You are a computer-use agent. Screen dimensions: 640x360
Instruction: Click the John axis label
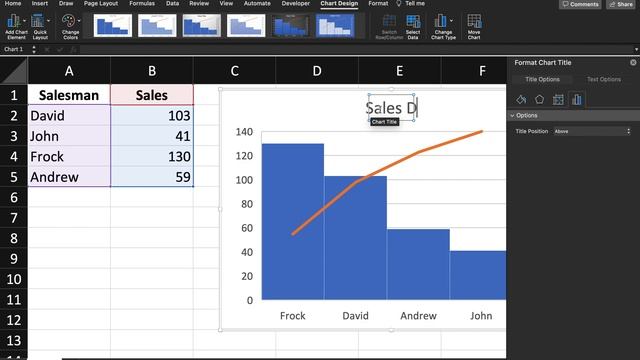481,316
